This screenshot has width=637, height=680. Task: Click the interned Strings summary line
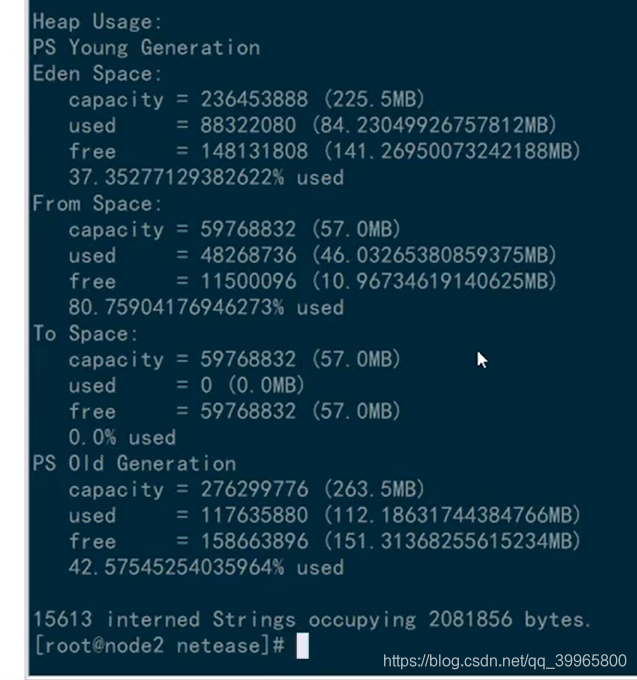pyautogui.click(x=312, y=619)
